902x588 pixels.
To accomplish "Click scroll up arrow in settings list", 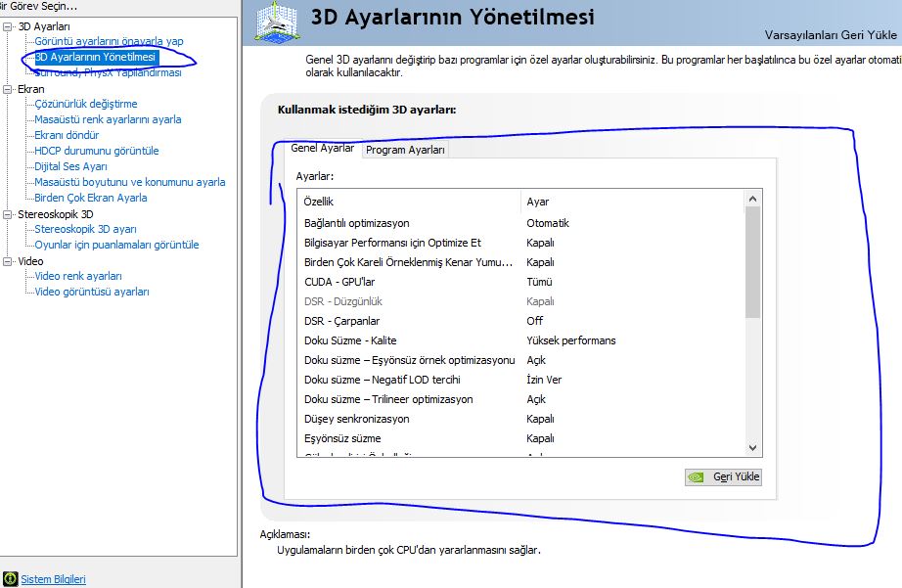I will tap(752, 199).
